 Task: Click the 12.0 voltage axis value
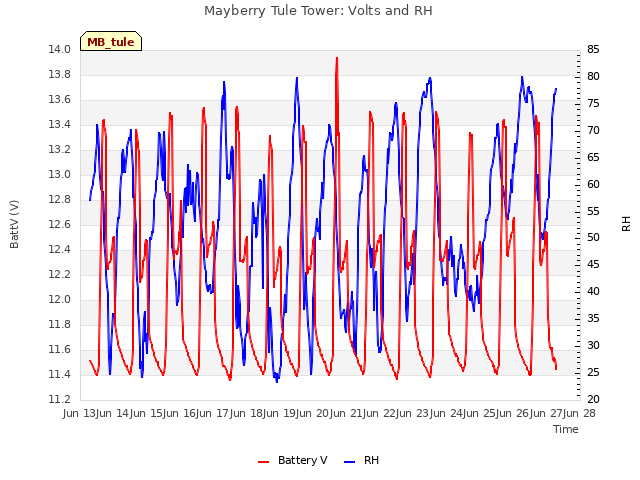[60, 300]
